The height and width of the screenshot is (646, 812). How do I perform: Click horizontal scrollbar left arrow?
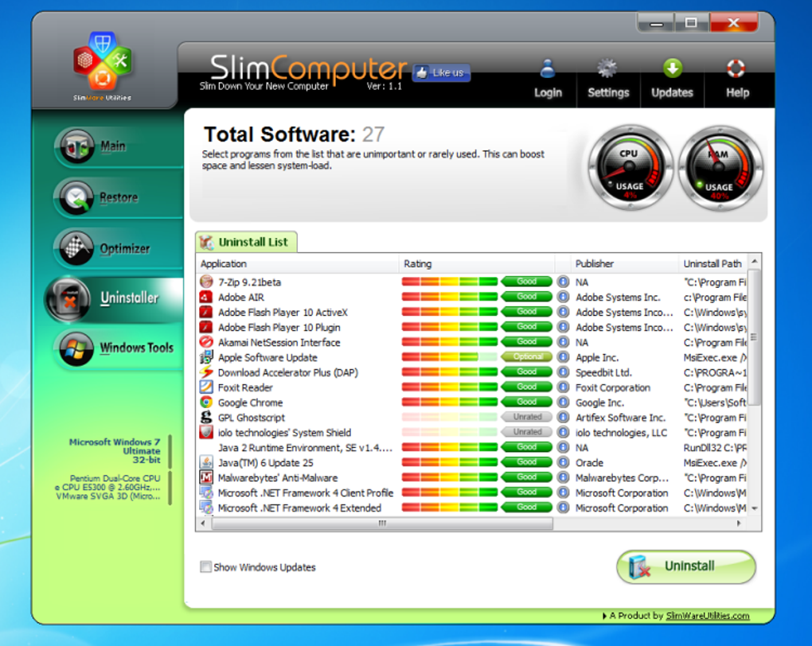[x=203, y=523]
